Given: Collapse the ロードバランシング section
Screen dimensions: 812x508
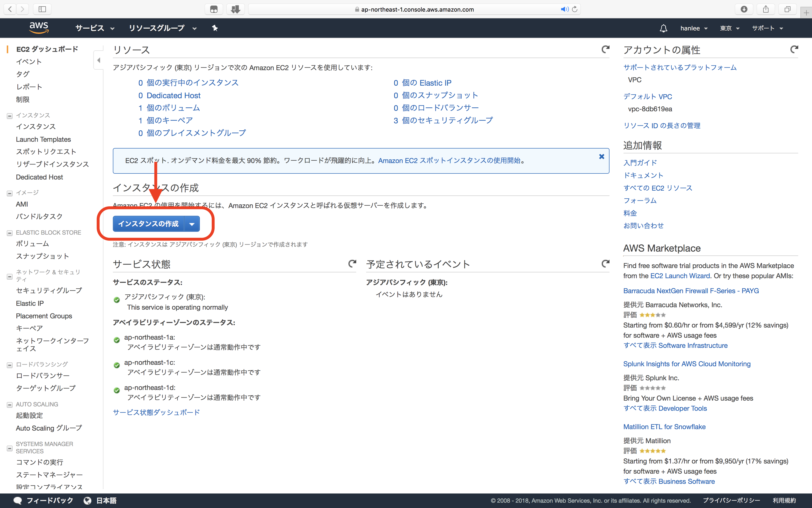Looking at the screenshot, I should click(10, 365).
